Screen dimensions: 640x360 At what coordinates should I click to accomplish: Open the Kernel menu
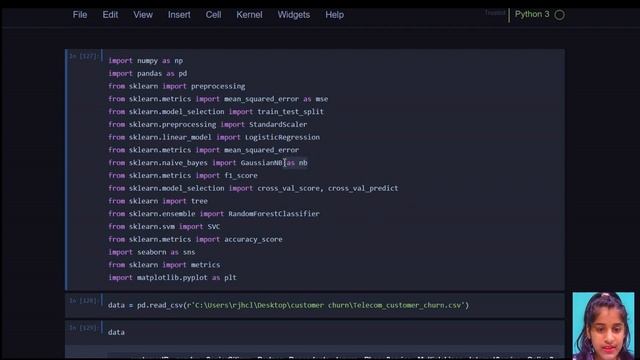coord(249,15)
